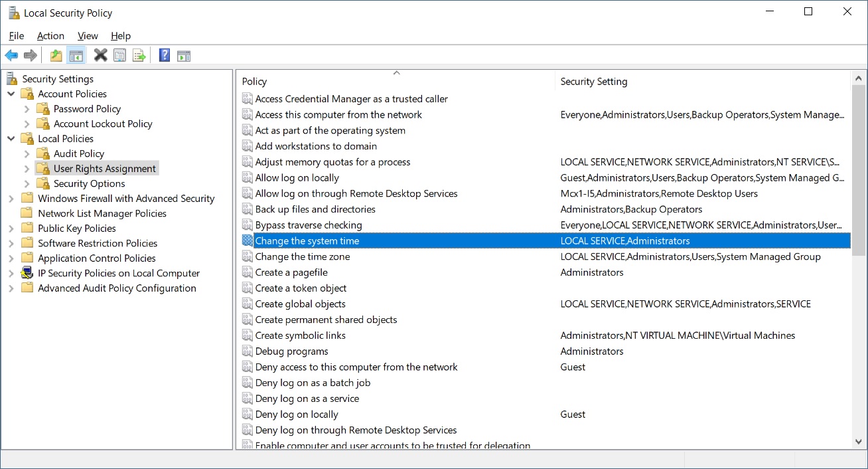The height and width of the screenshot is (469, 868).
Task: Click icon beside Create a pagefile policy
Action: tap(248, 272)
